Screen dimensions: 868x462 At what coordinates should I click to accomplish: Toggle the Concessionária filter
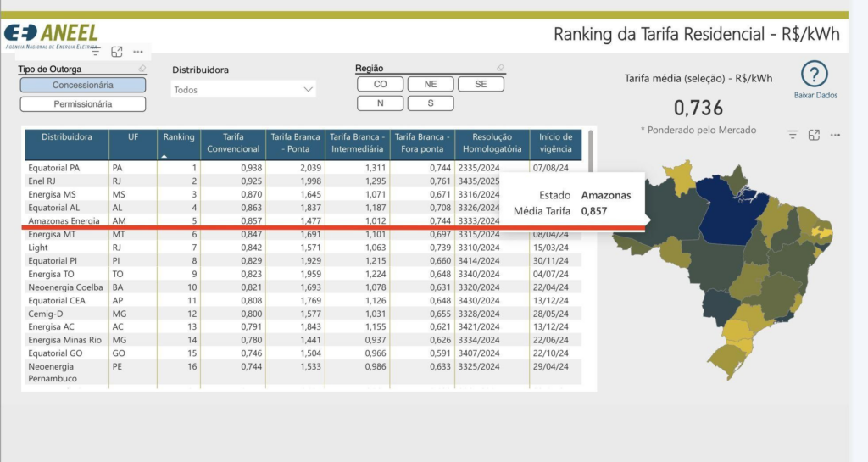(83, 85)
